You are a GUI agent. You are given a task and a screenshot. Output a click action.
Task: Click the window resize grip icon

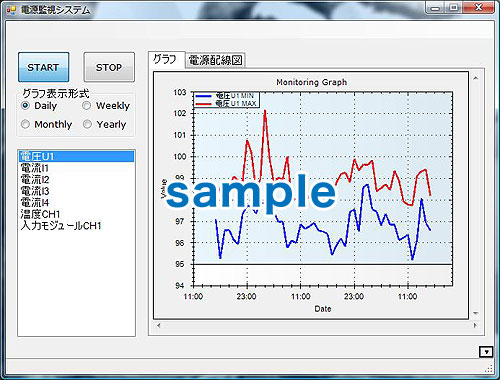click(489, 368)
